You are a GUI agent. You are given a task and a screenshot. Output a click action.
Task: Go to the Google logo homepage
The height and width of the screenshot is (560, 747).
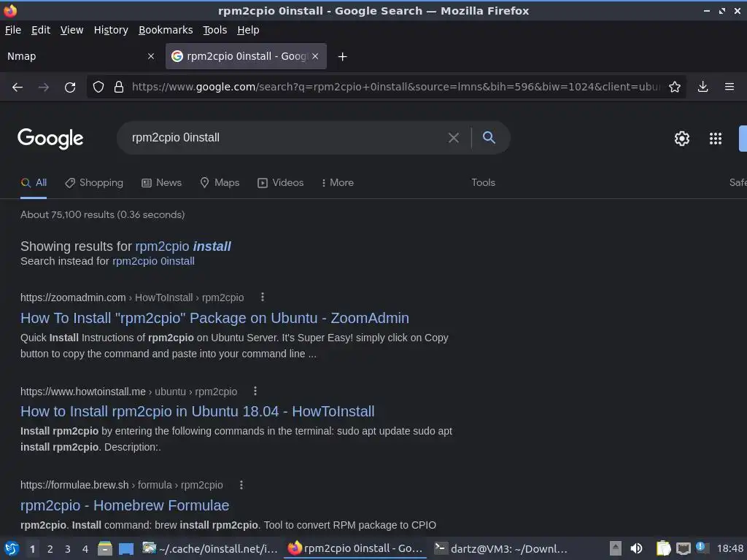pyautogui.click(x=50, y=139)
